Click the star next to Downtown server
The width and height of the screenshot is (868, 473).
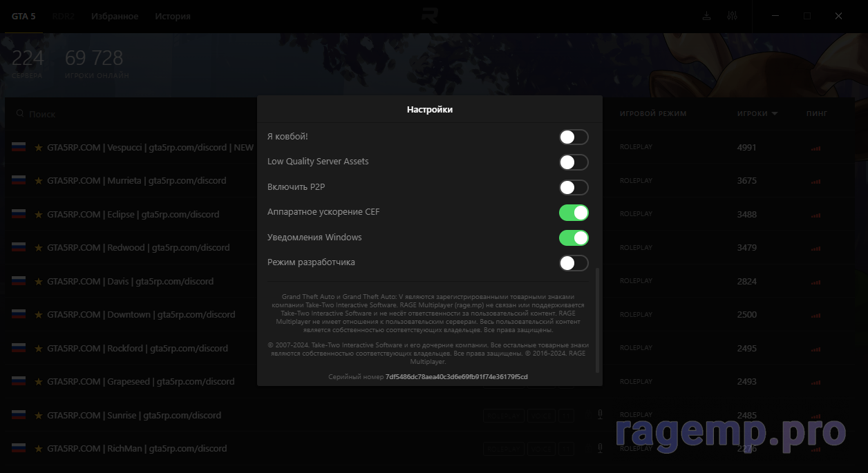point(39,315)
